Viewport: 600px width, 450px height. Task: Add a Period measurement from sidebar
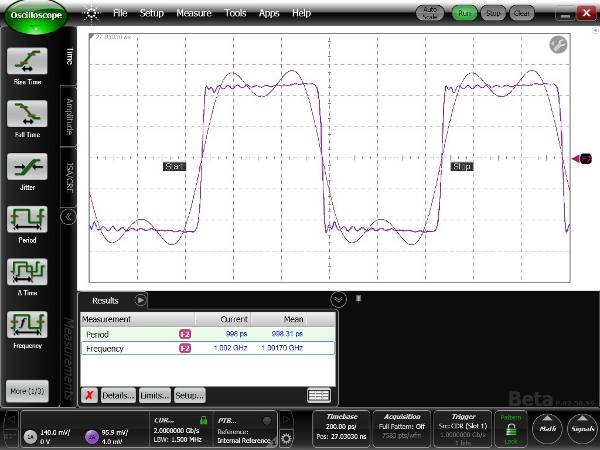[x=27, y=220]
